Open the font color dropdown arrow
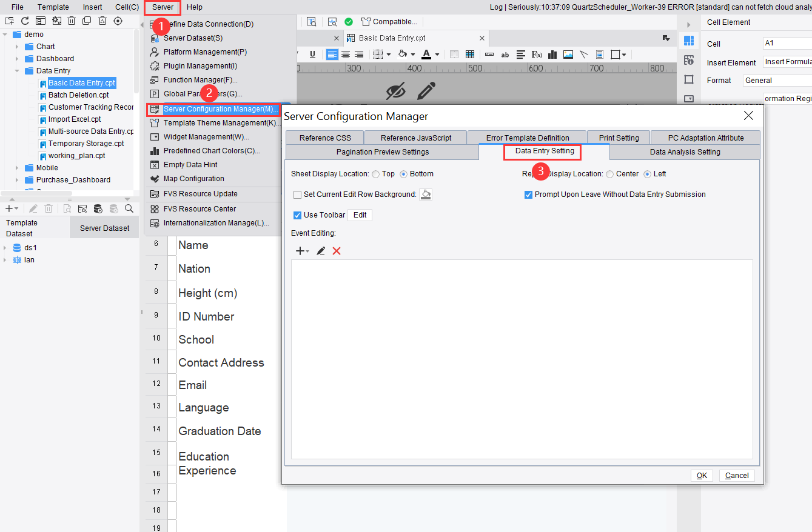The image size is (812, 532). click(x=437, y=54)
